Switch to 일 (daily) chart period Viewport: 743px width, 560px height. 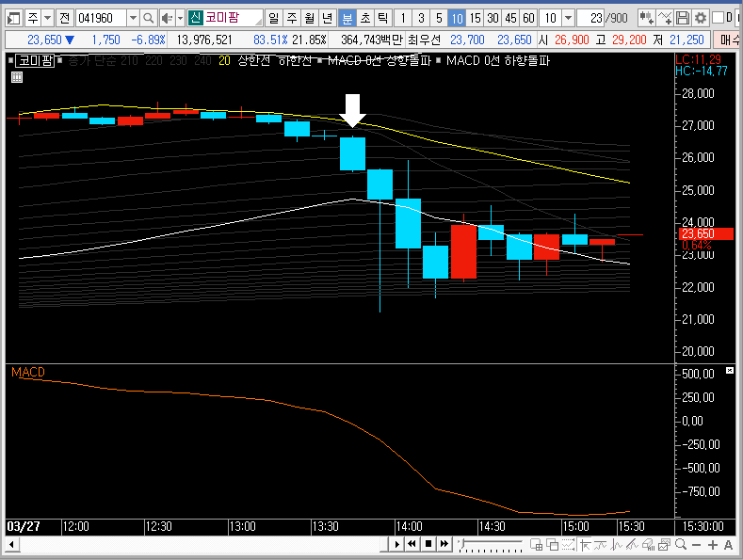pyautogui.click(x=274, y=19)
